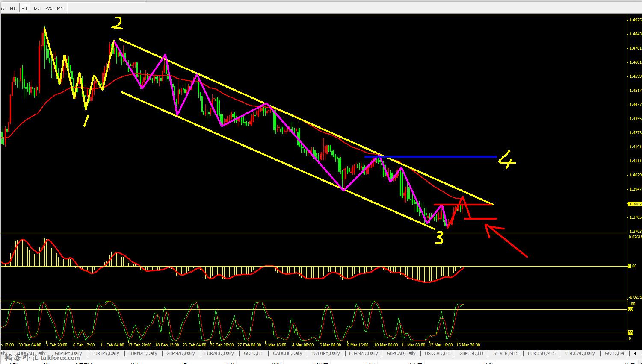Viewport: 642px width, 364px height.
Task: Open the GBPUSD,H1 chart tab
Action: point(471,353)
